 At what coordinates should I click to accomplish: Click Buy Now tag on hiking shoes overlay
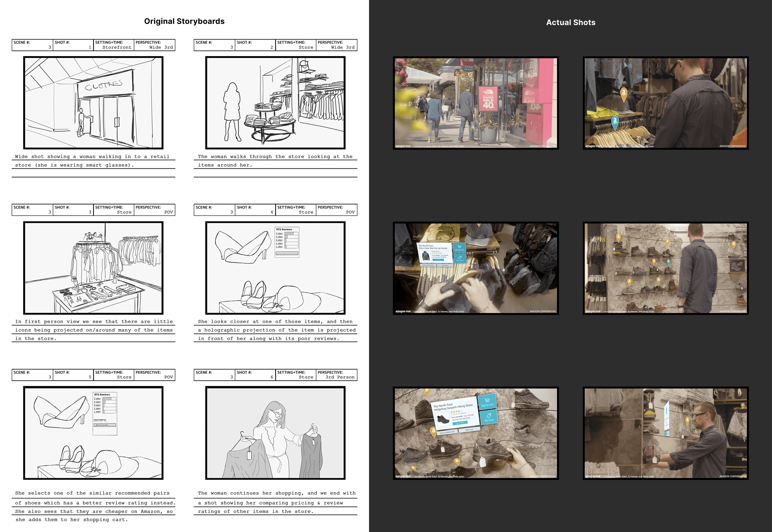[x=489, y=417]
